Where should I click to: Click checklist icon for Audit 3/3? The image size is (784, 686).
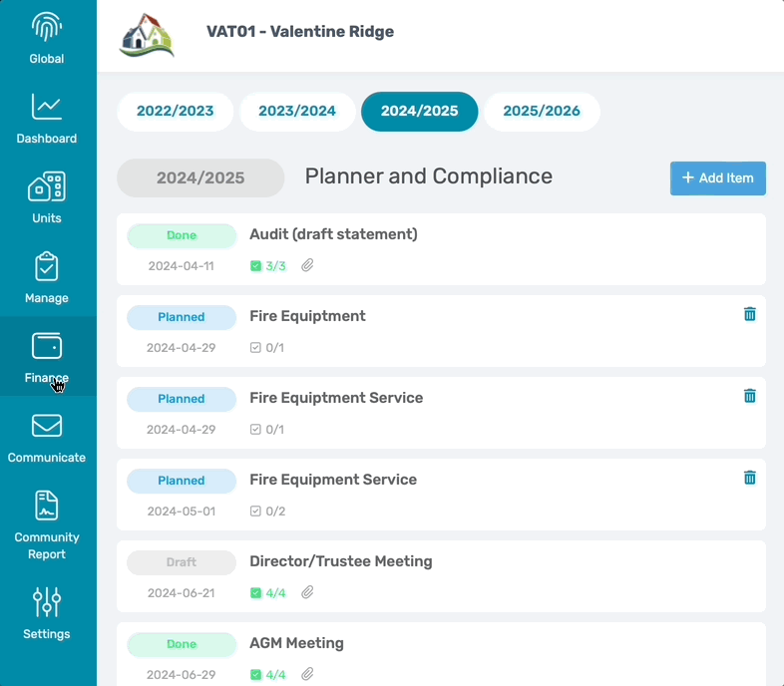(255, 266)
